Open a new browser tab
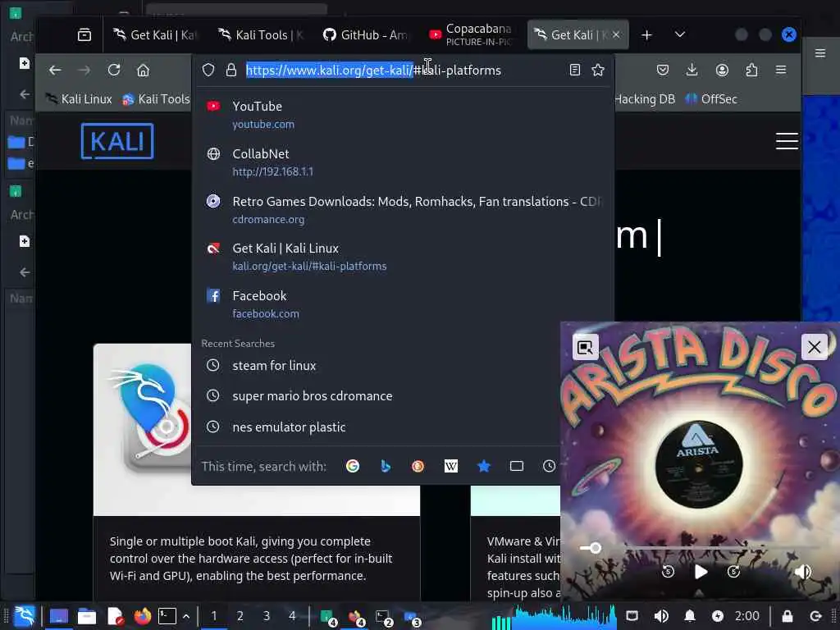 646,34
